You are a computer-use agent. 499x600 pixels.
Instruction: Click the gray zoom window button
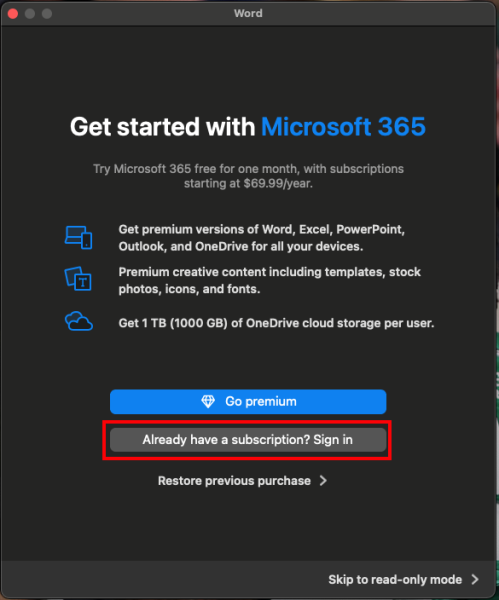click(x=47, y=14)
